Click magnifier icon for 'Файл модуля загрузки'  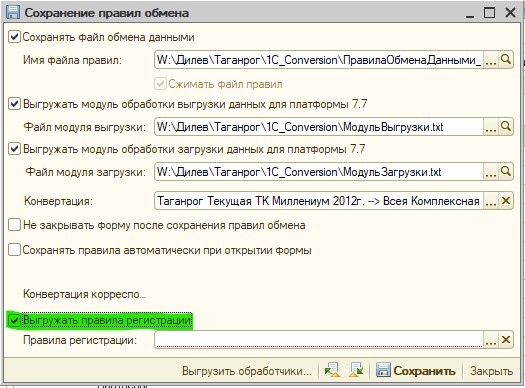tap(506, 172)
